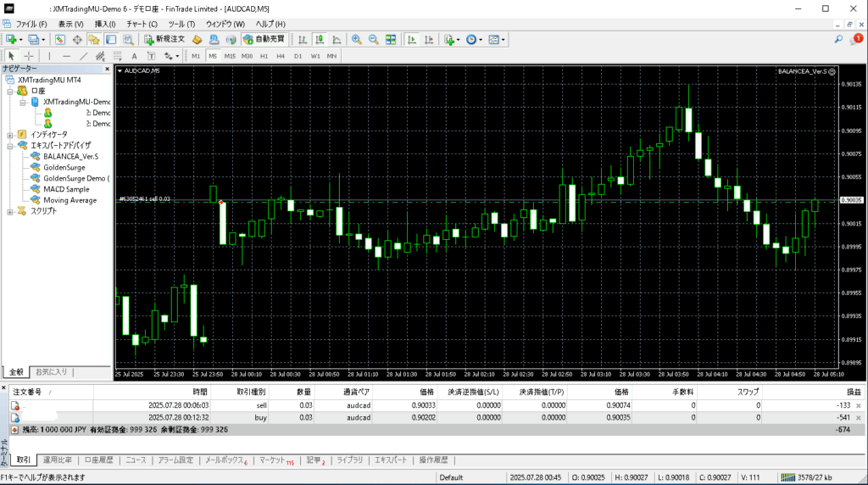Pick the Horizontal Line drawing tool
This screenshot has width=868, height=485.
click(66, 56)
